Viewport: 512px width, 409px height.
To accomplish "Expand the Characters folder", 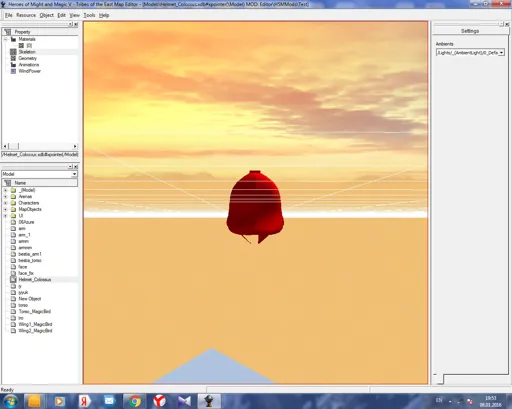I will (x=5, y=203).
